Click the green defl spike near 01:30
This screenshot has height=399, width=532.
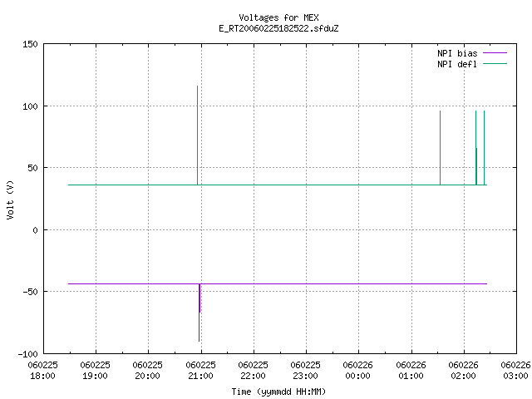[440, 148]
